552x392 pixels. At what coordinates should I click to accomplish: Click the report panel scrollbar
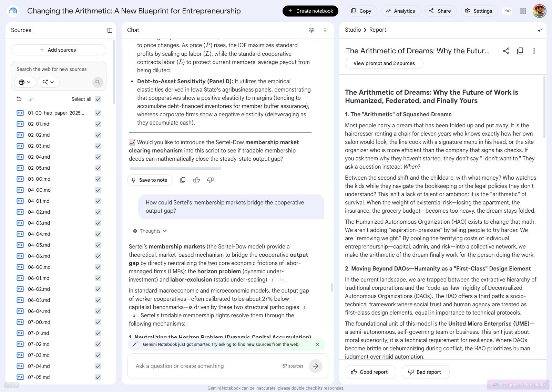(544, 107)
